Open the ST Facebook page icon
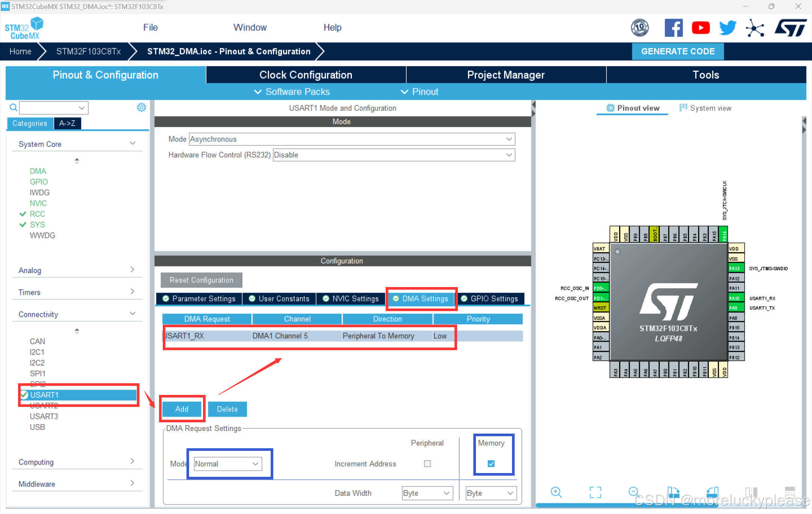812x514 pixels. [673, 28]
